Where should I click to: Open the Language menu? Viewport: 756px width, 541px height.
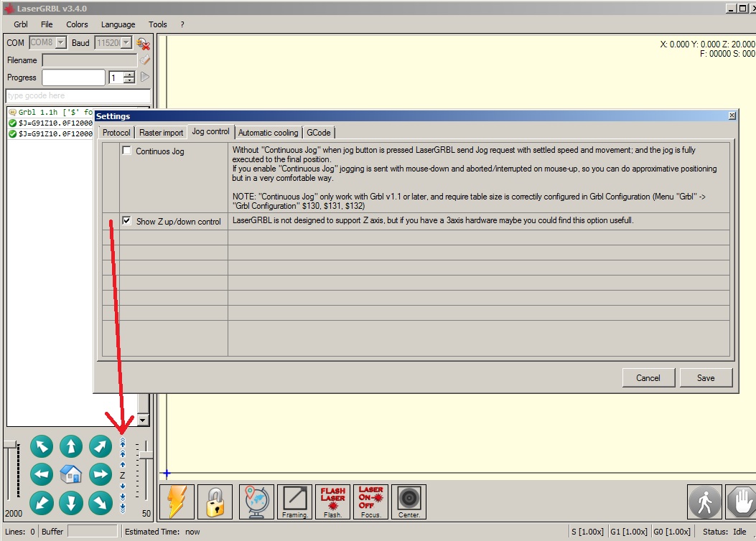tap(118, 24)
